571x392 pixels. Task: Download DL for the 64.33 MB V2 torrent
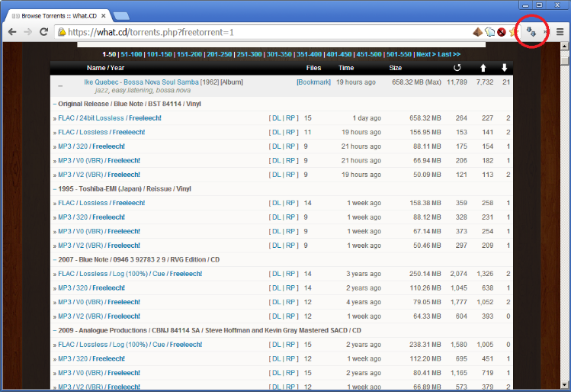coord(277,316)
